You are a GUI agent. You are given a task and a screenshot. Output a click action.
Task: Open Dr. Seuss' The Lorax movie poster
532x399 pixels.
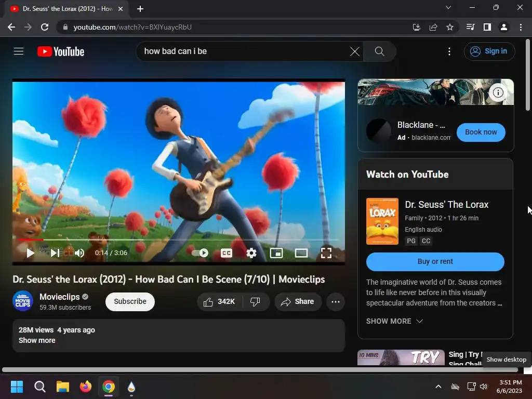382,221
